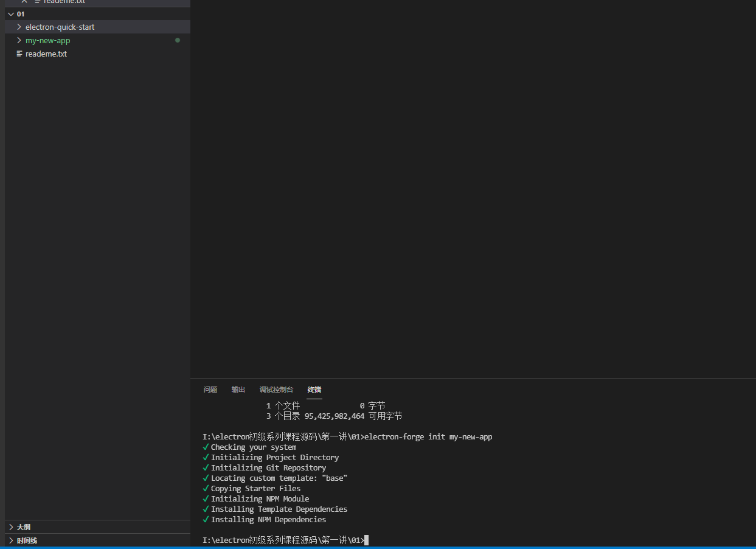
Task: Open the 调试控制台 tab
Action: pyautogui.click(x=276, y=390)
